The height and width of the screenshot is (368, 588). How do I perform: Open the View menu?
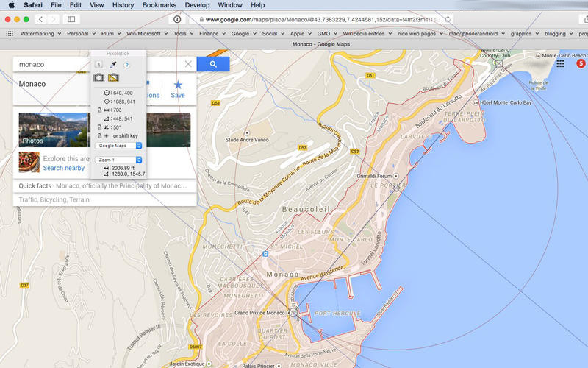[x=96, y=5]
